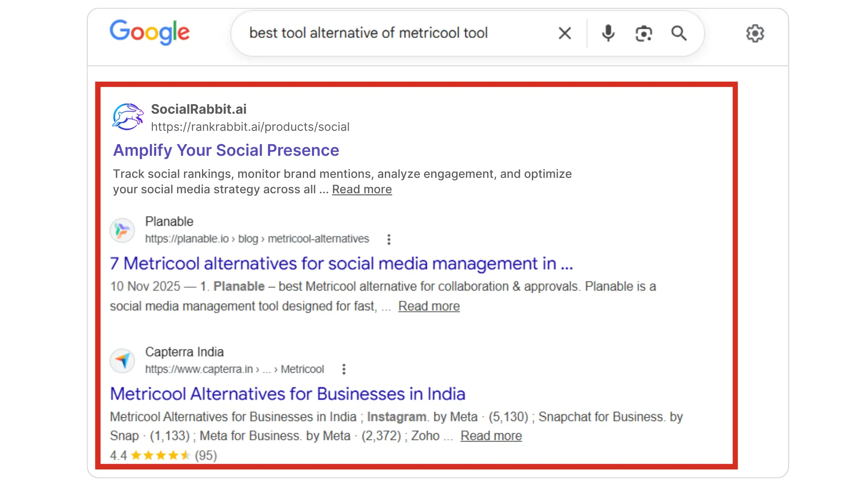The height and width of the screenshot is (479, 868).
Task: Click inside the search query text field
Action: click(x=368, y=33)
